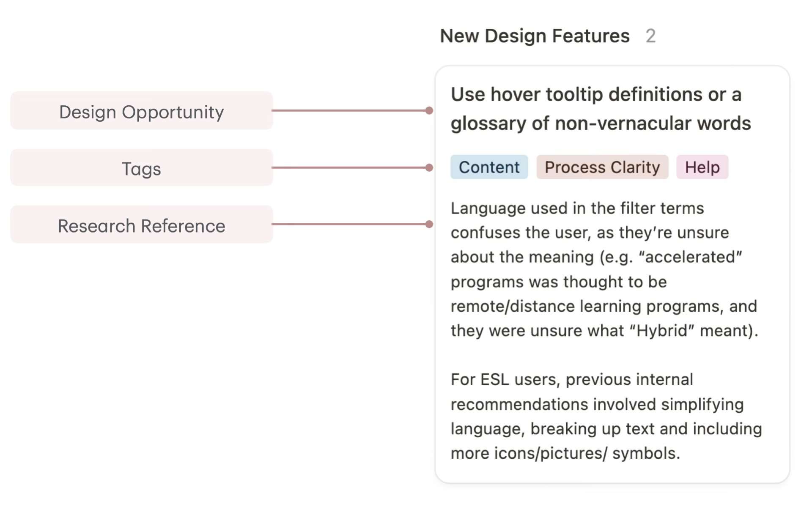Click the paragraph starting 'For ESL users'
The image size is (812, 510).
point(606,416)
